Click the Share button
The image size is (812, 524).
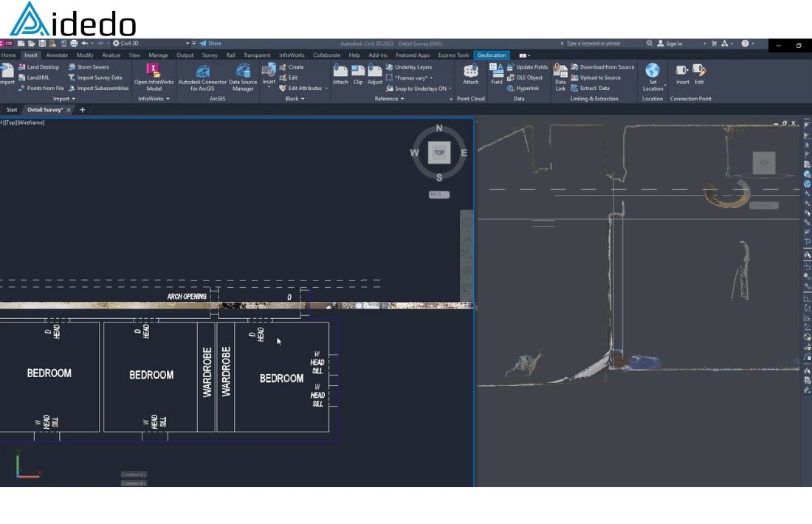pyautogui.click(x=211, y=44)
